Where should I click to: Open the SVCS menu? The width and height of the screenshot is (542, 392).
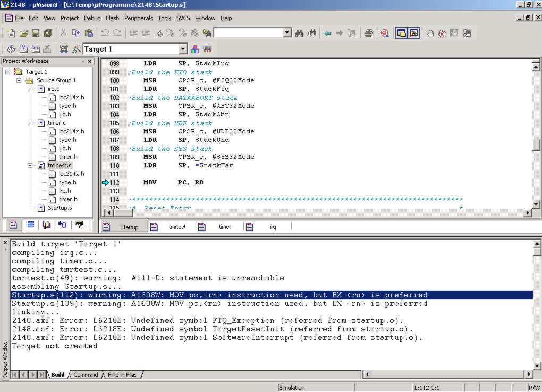(x=183, y=18)
